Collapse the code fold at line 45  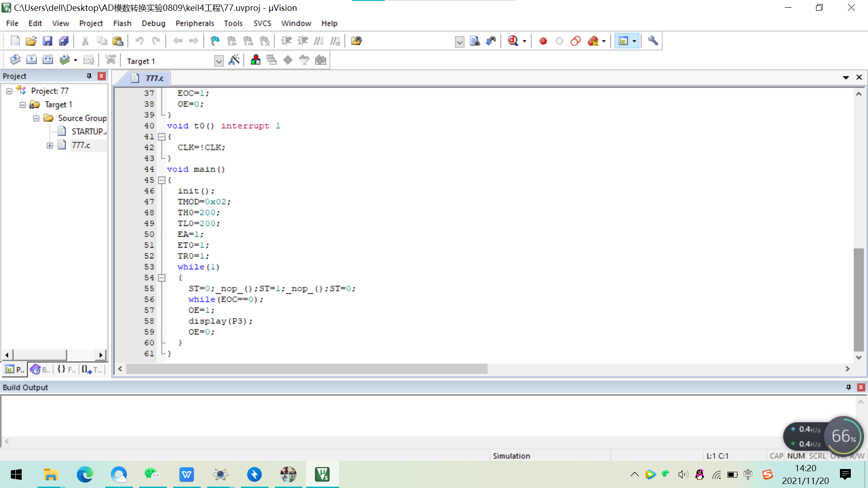[x=161, y=180]
